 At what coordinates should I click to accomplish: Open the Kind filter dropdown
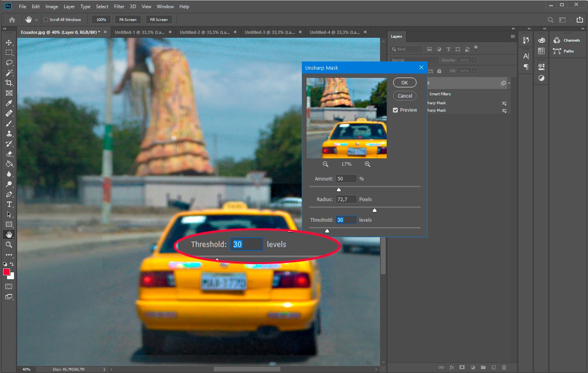coord(405,49)
